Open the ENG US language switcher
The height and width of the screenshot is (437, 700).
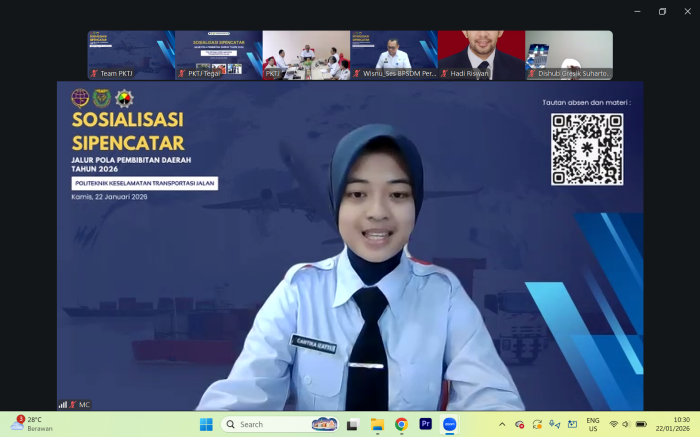click(592, 424)
